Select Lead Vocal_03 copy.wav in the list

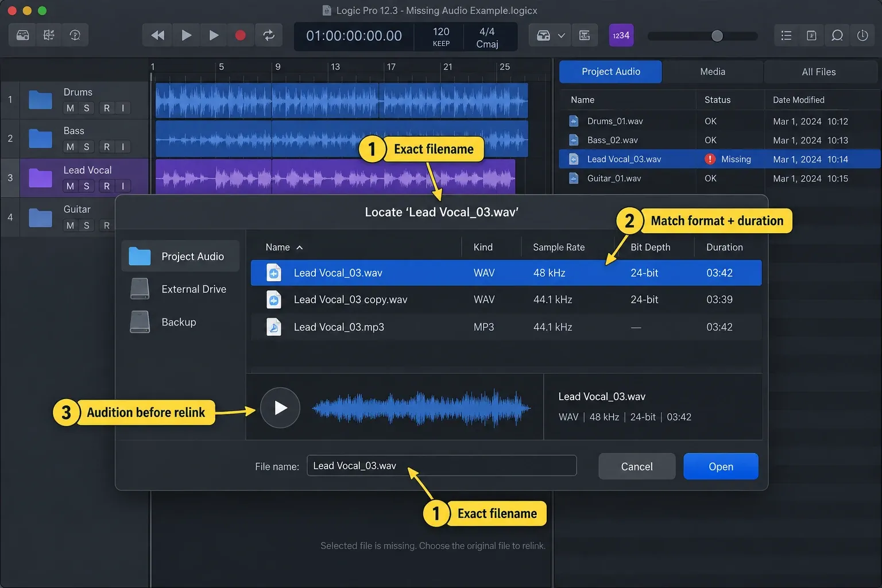tap(506, 300)
